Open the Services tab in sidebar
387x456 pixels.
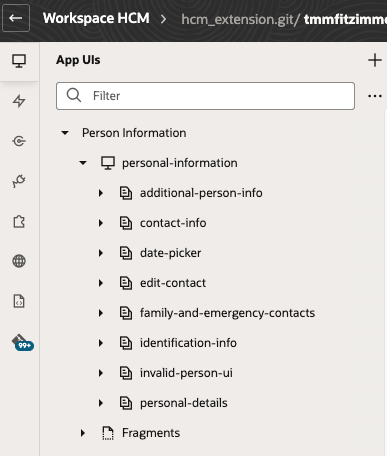pos(19,141)
